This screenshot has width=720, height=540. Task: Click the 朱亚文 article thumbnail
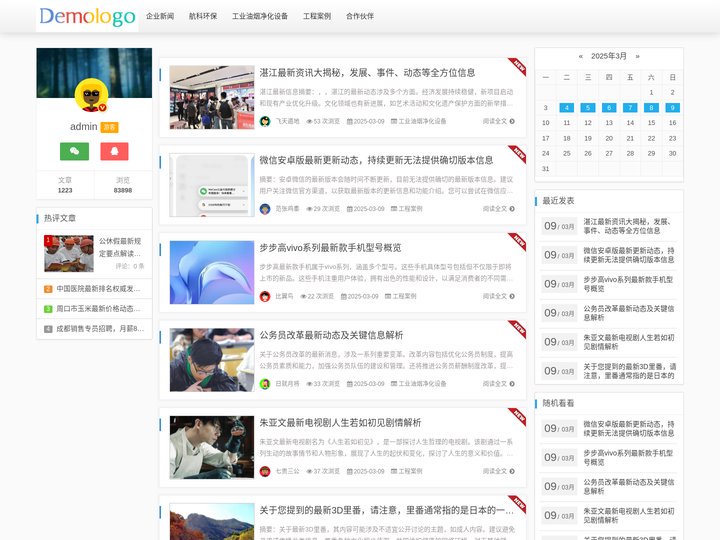[212, 447]
